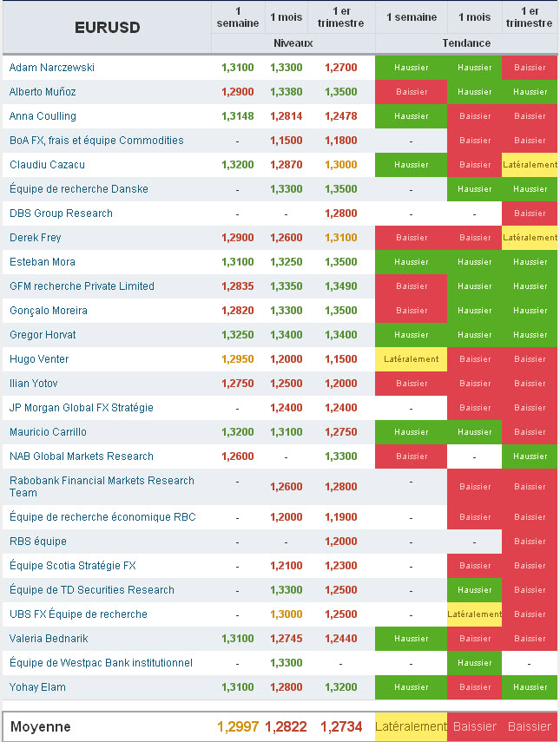Click Scotia Stratégie FX 1,2100 level
Screen dimensions: 560x742
pos(286,566)
